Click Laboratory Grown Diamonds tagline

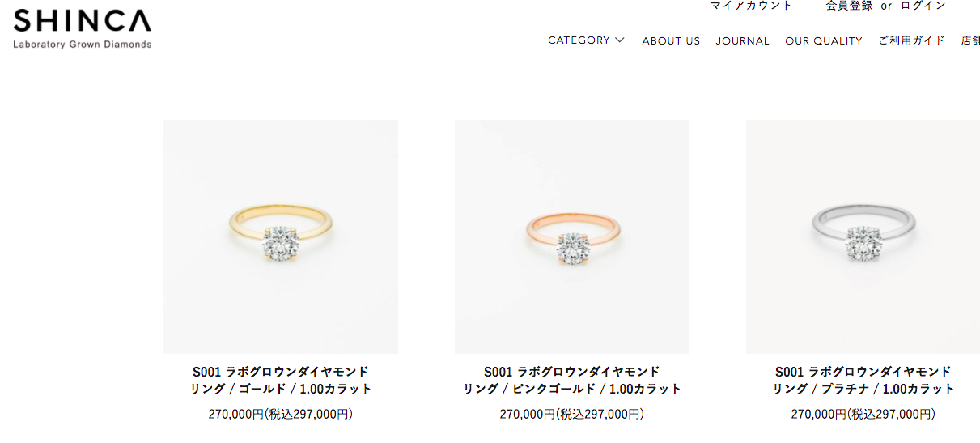(82, 45)
